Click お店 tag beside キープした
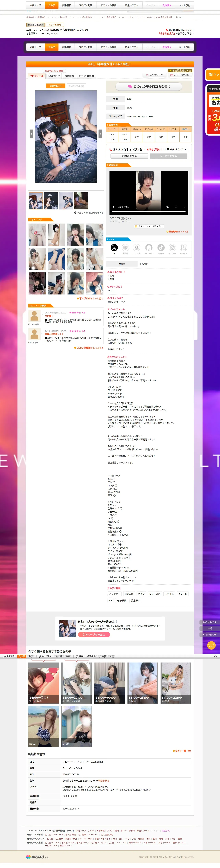The image size is (220, 868). pos(68,656)
